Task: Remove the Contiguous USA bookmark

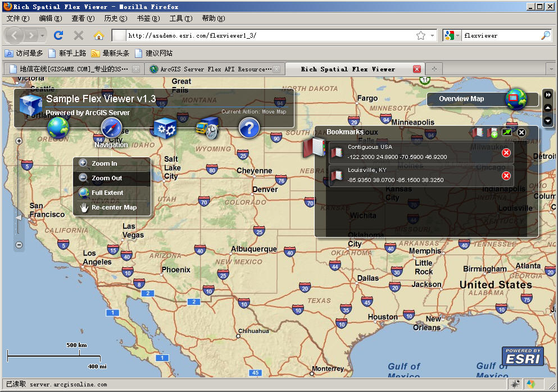Action: point(506,153)
